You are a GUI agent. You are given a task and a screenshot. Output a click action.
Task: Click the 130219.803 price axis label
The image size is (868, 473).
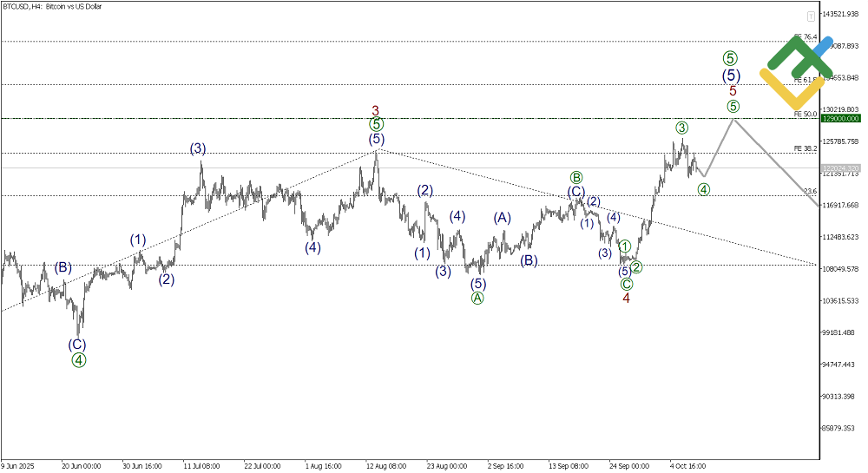pyautogui.click(x=841, y=109)
